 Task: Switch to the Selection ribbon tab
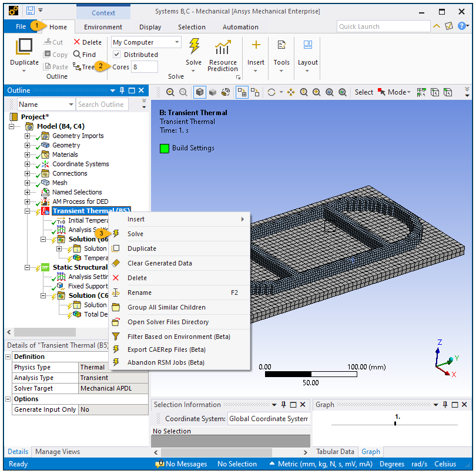pyautogui.click(x=192, y=27)
